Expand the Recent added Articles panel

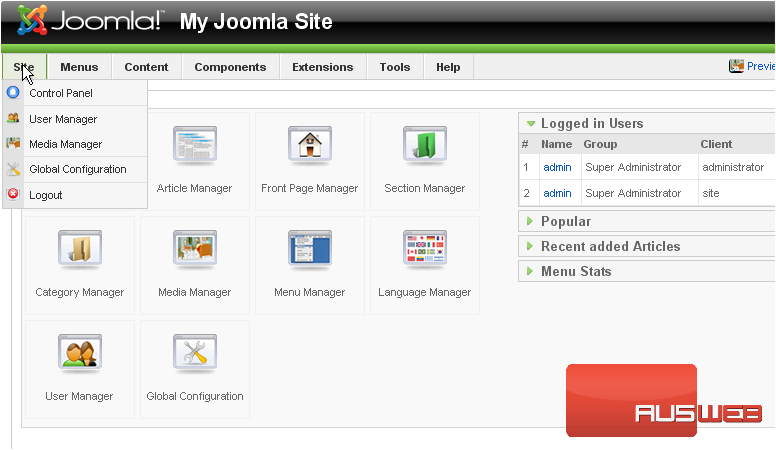coord(609,246)
